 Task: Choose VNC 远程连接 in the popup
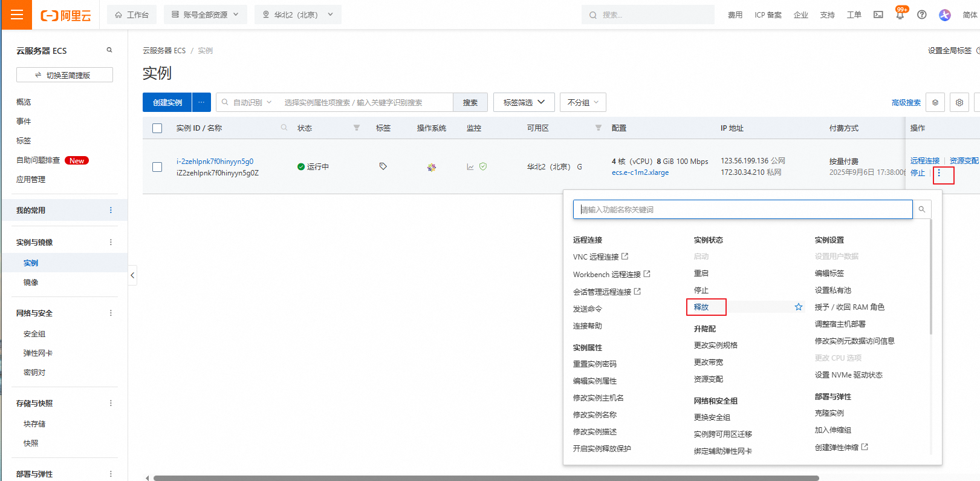(x=600, y=257)
